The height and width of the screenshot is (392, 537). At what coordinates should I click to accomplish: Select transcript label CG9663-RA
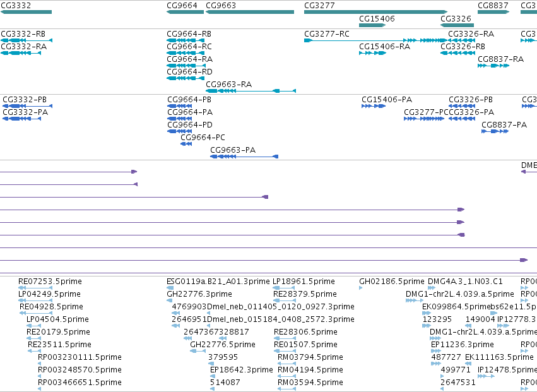[x=229, y=85]
